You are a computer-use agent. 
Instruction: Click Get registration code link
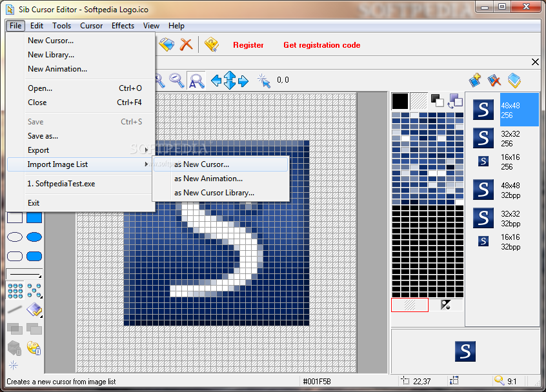[322, 45]
